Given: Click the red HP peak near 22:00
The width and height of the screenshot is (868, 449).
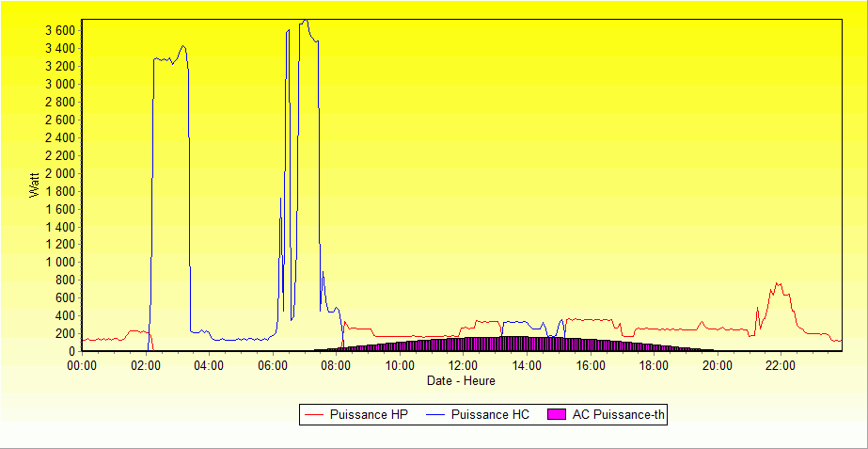Looking at the screenshot, I should (x=778, y=284).
